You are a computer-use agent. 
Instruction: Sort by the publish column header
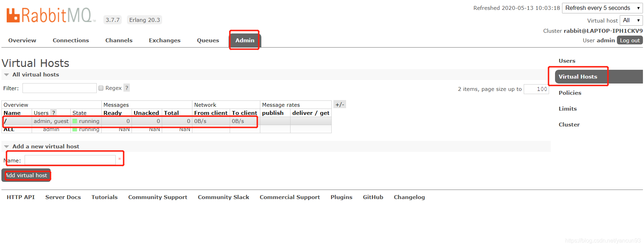[x=273, y=113]
